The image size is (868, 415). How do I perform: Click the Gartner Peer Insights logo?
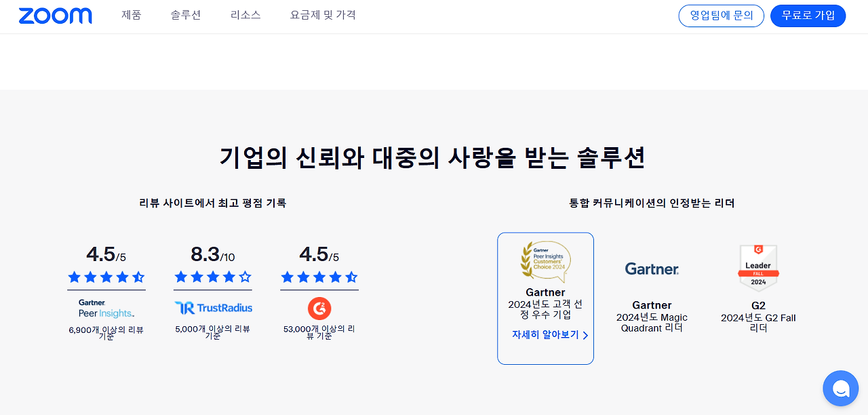pyautogui.click(x=106, y=309)
